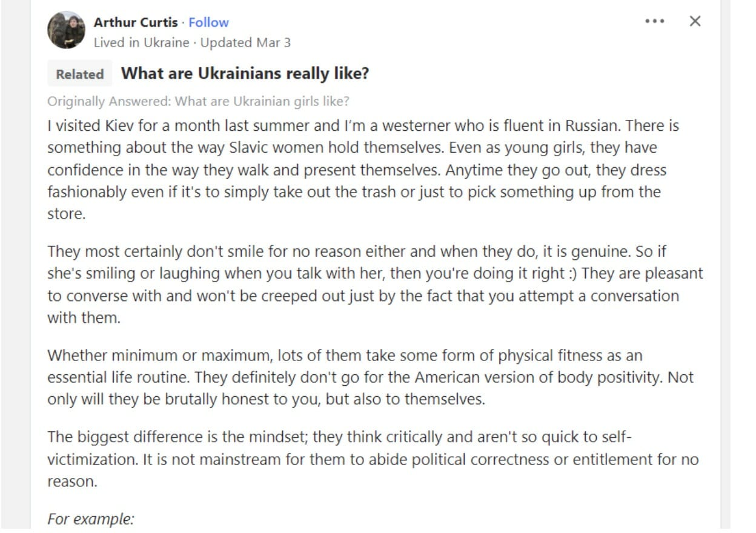This screenshot has height=533, width=756.
Task: Click the paragraph starting "I visited Kiev"
Action: tap(363, 170)
